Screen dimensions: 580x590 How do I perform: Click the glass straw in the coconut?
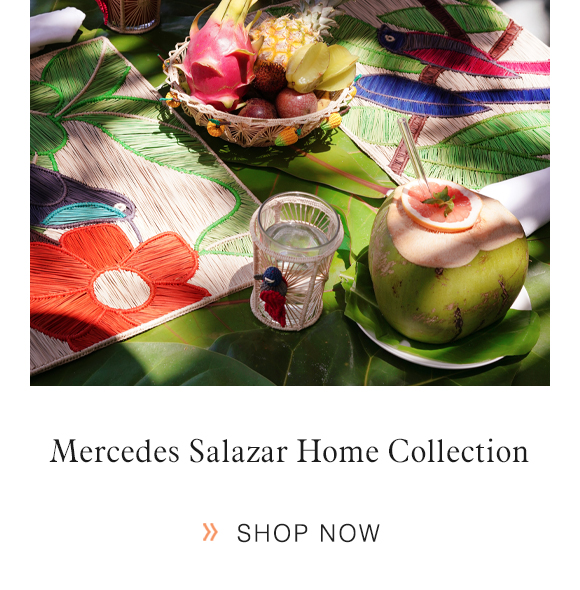click(x=413, y=154)
